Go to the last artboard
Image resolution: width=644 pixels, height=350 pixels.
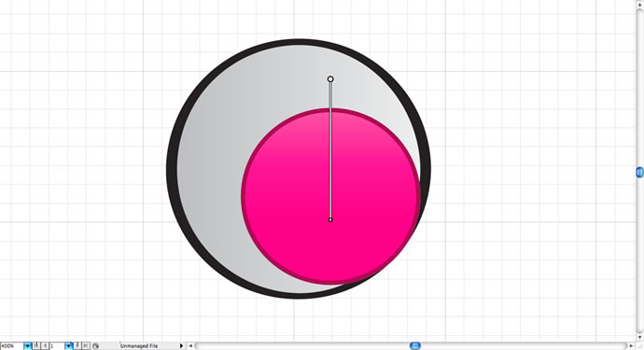pyautogui.click(x=86, y=346)
